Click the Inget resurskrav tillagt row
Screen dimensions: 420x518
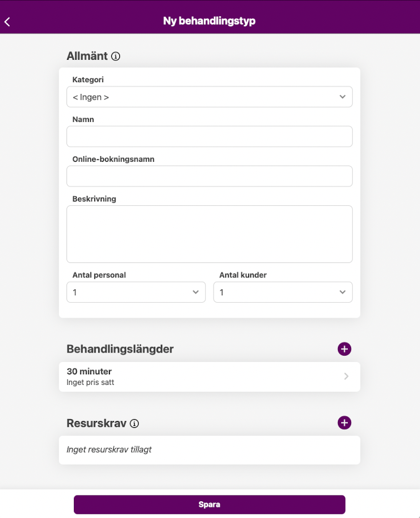tap(209, 450)
